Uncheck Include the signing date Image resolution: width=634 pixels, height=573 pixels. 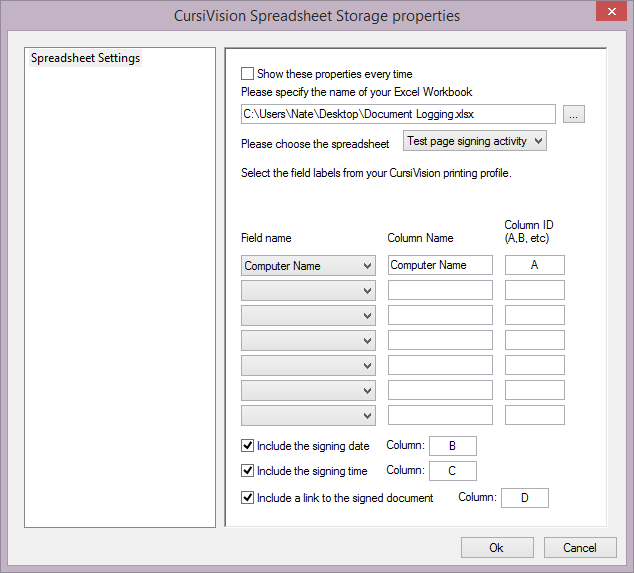click(x=248, y=446)
